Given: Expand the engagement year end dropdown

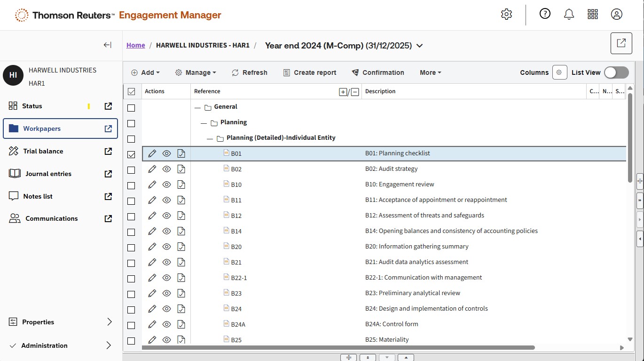Looking at the screenshot, I should (420, 46).
